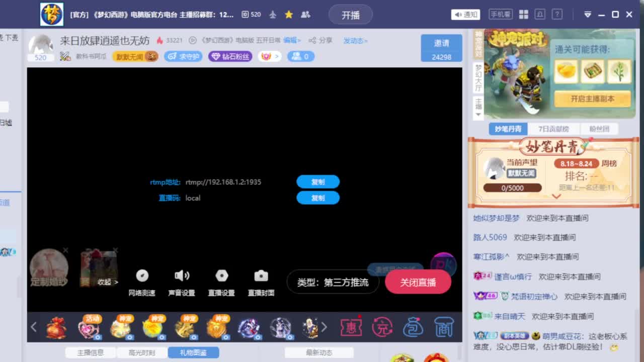Screen dimensions: 644x362
Task: Change the 直播封面 stream cover
Action: point(261,282)
